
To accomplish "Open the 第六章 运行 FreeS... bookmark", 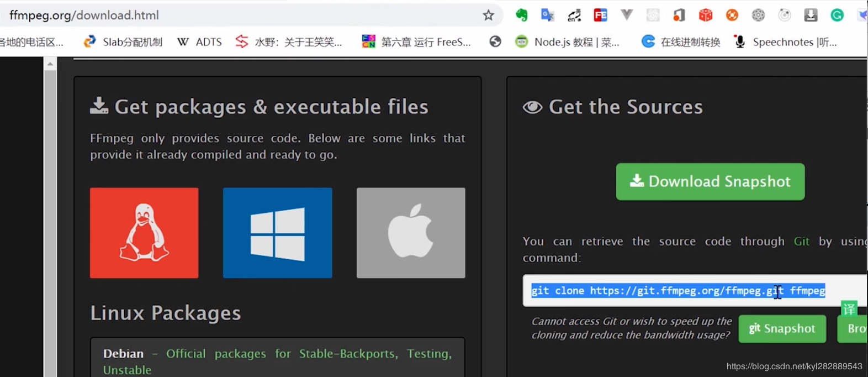I will click(x=416, y=42).
